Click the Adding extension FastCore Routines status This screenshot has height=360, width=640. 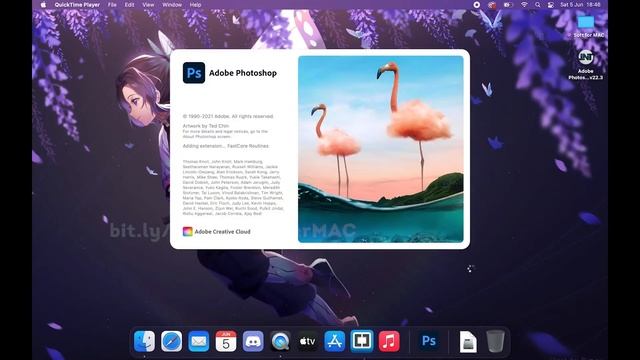[x=226, y=146]
